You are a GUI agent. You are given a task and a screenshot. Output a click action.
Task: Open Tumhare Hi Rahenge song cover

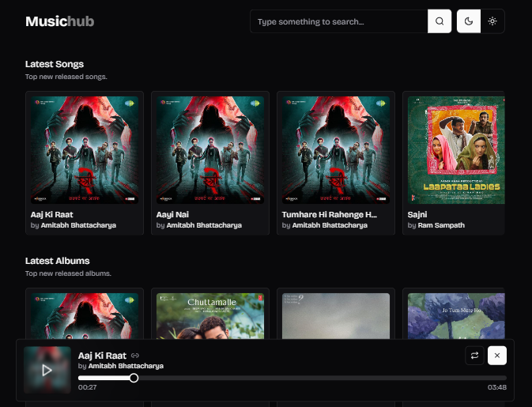[x=336, y=150]
